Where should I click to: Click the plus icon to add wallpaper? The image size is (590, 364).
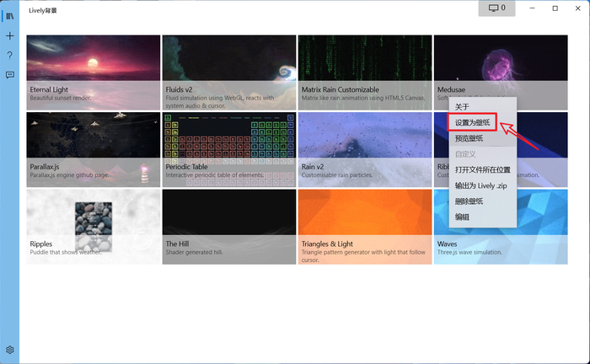(x=9, y=36)
